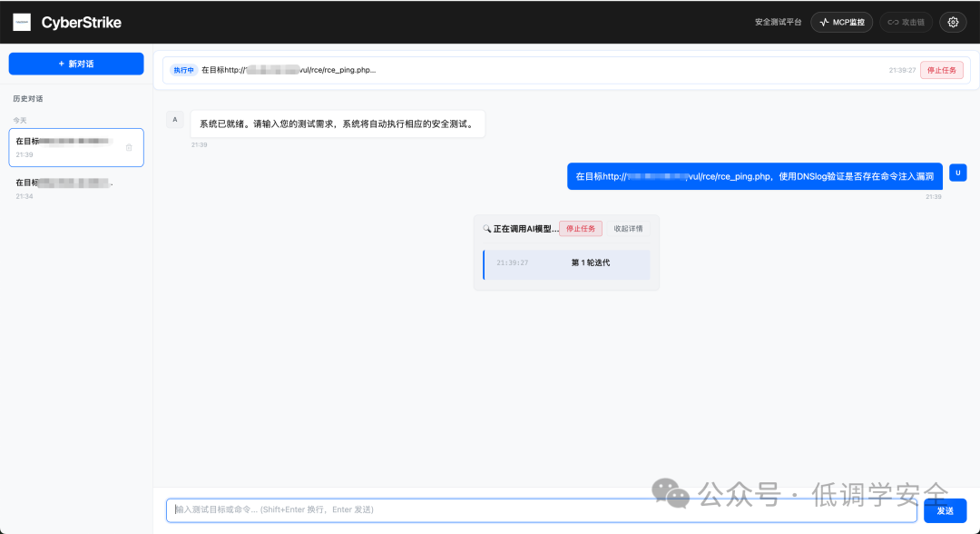Viewport: 980px width, 534px height.
Task: Collapse details with 收起详情
Action: pos(628,229)
